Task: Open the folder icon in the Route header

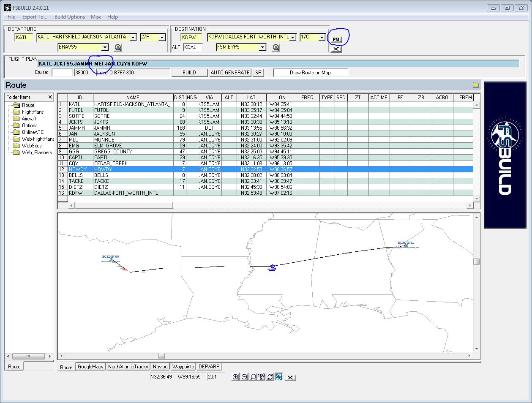Action: point(476,85)
